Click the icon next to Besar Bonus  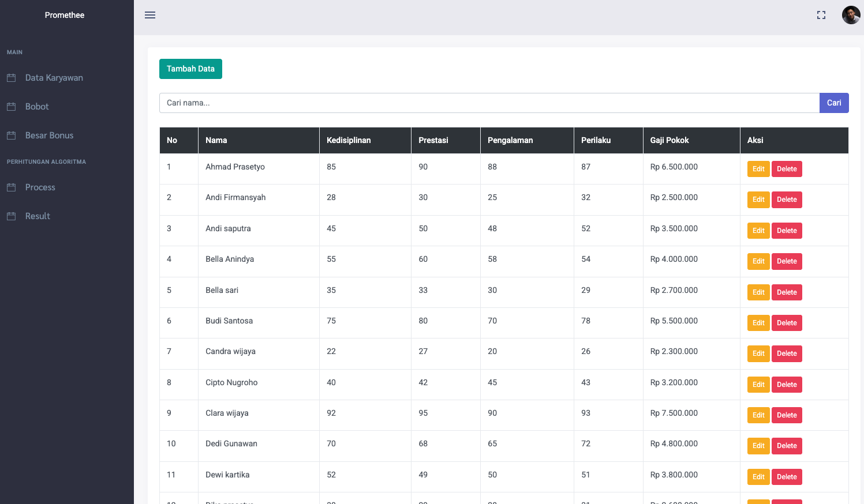point(11,136)
